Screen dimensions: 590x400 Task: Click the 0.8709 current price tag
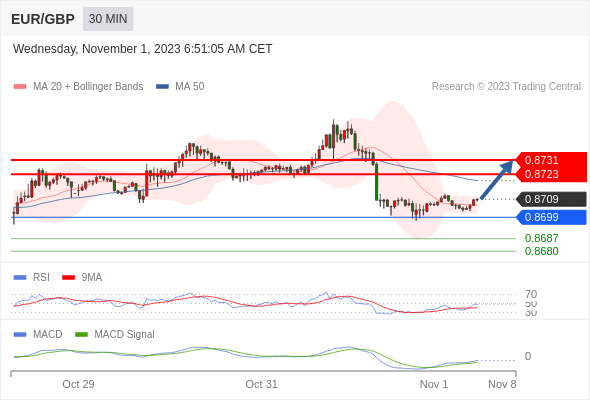point(551,199)
